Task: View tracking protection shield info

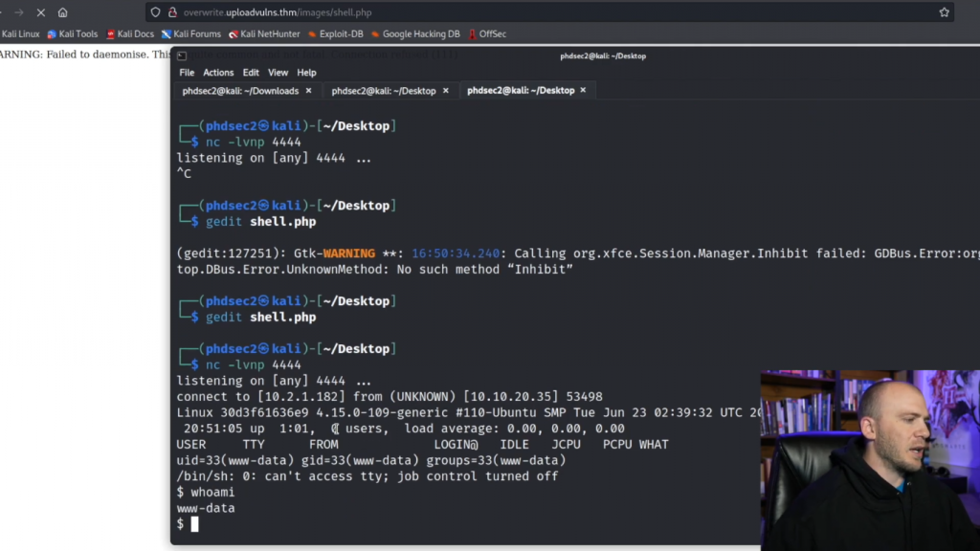Action: point(156,12)
